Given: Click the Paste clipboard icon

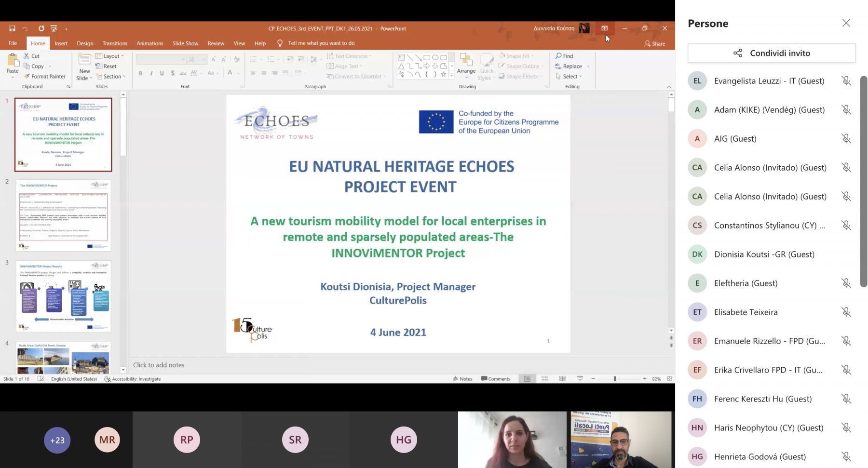Looking at the screenshot, I should (x=13, y=60).
